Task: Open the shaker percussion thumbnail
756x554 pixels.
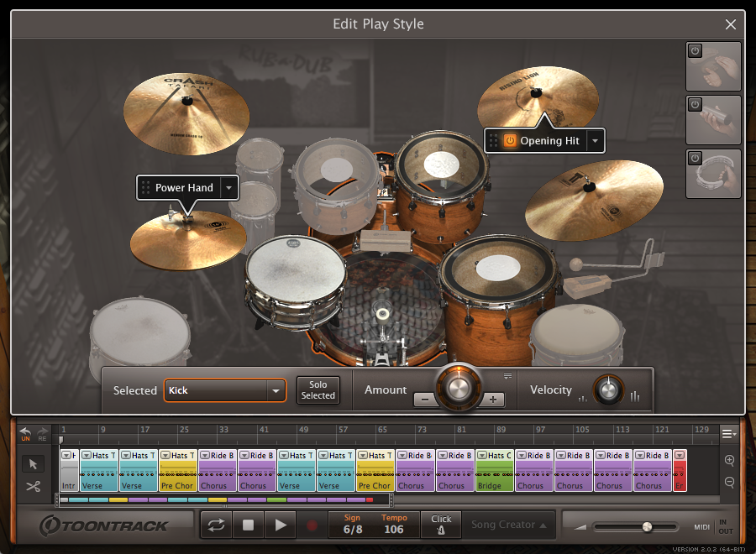Action: 713,119
